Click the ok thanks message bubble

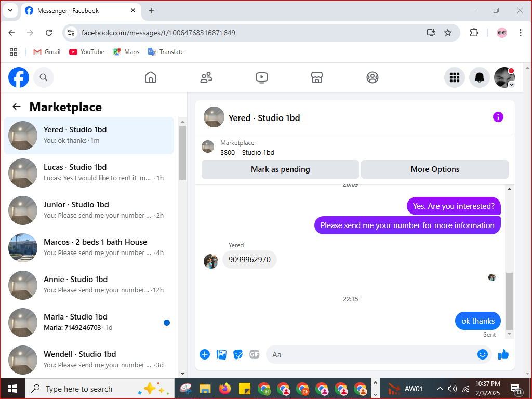click(x=478, y=321)
